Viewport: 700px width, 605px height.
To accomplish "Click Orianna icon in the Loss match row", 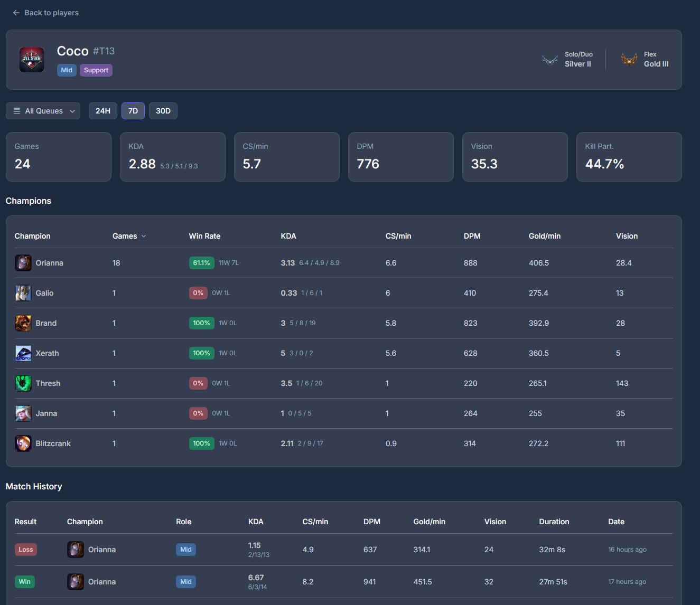I will tap(76, 550).
